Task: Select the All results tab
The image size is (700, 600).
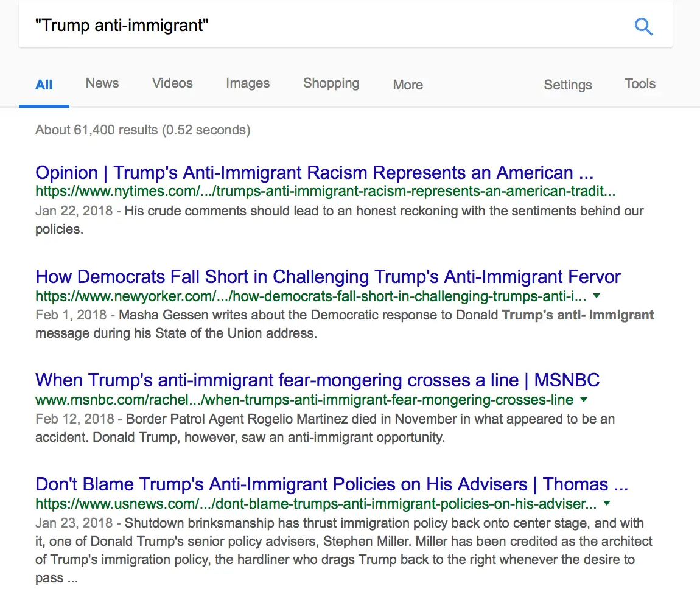Action: point(44,85)
